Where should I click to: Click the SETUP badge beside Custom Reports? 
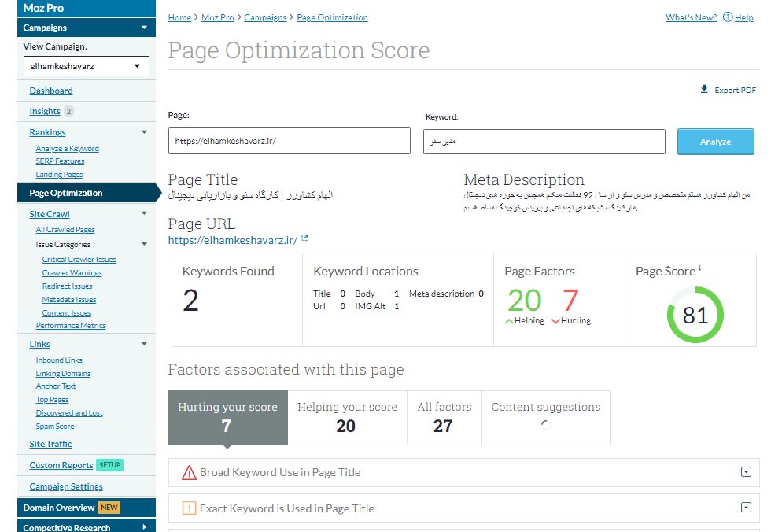[x=110, y=465]
